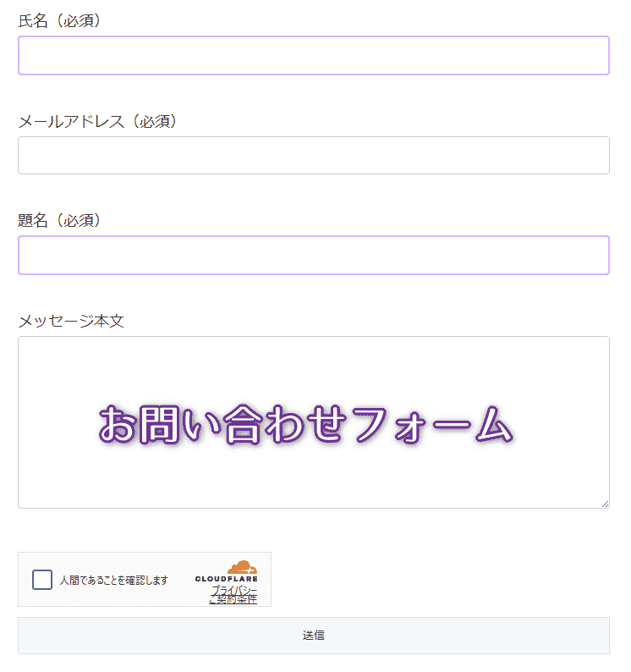
Task: Click the Cloudflare cloud logo icon
Action: [x=243, y=567]
